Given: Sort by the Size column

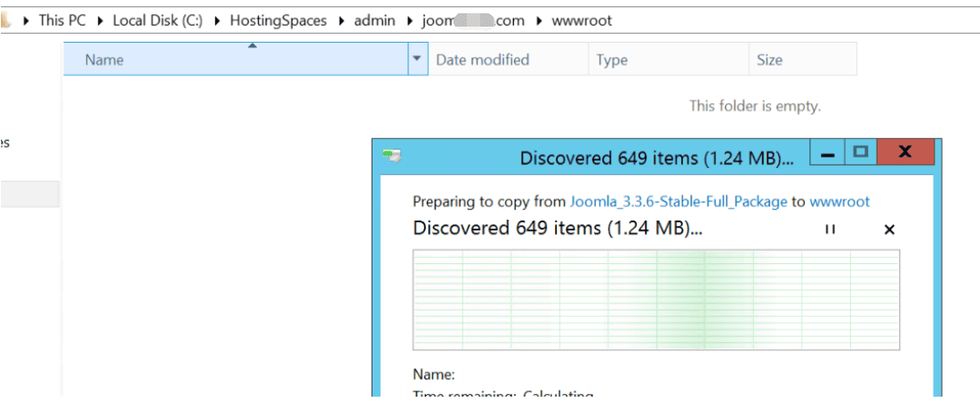Looking at the screenshot, I should click(803, 60).
